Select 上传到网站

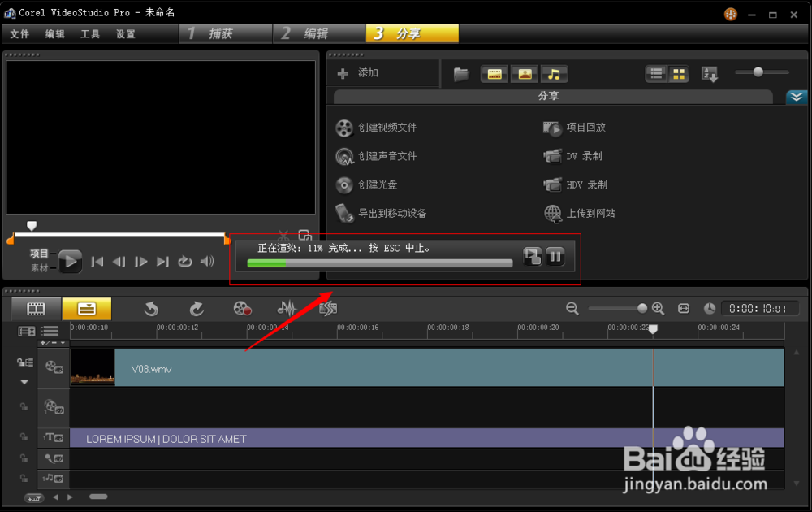(580, 213)
